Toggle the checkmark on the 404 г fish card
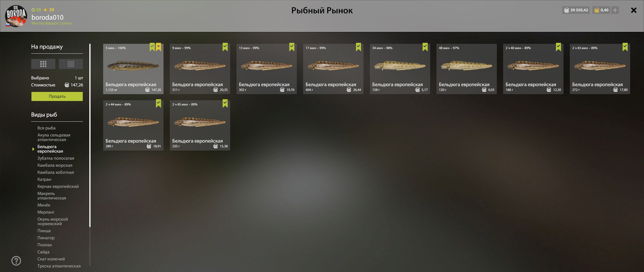644x272 pixels. click(x=358, y=47)
